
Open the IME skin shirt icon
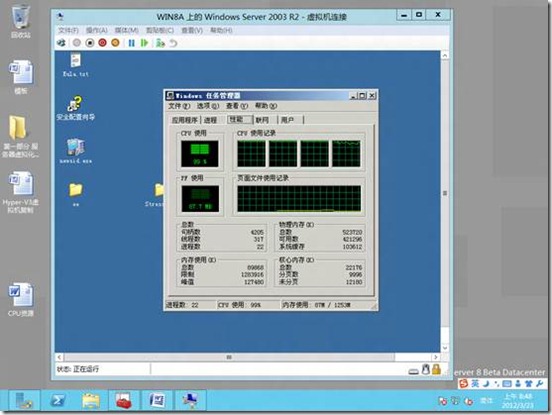tap(528, 383)
